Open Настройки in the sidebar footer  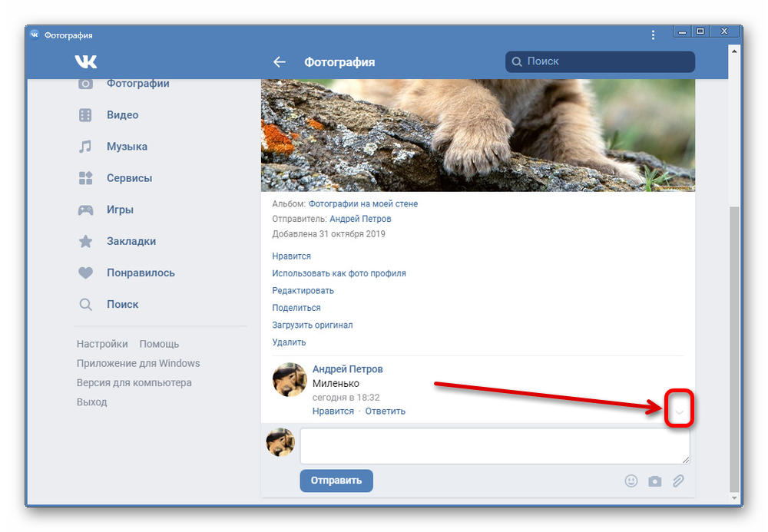(x=102, y=344)
